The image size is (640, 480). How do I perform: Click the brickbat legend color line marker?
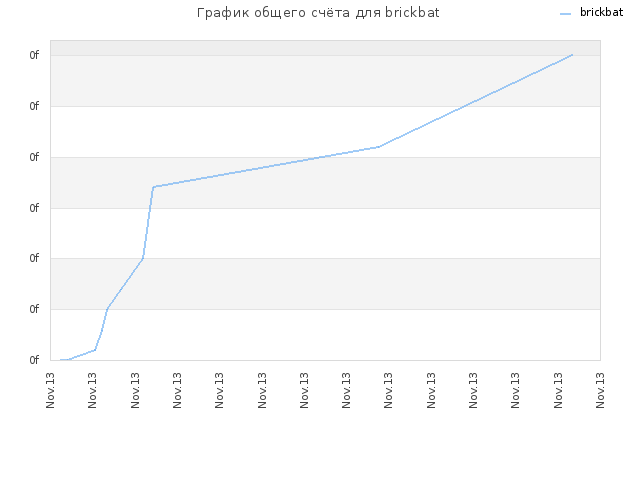565,14
